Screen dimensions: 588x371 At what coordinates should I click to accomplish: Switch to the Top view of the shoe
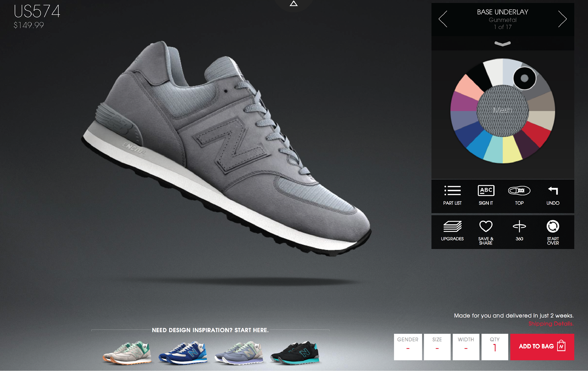pos(519,195)
